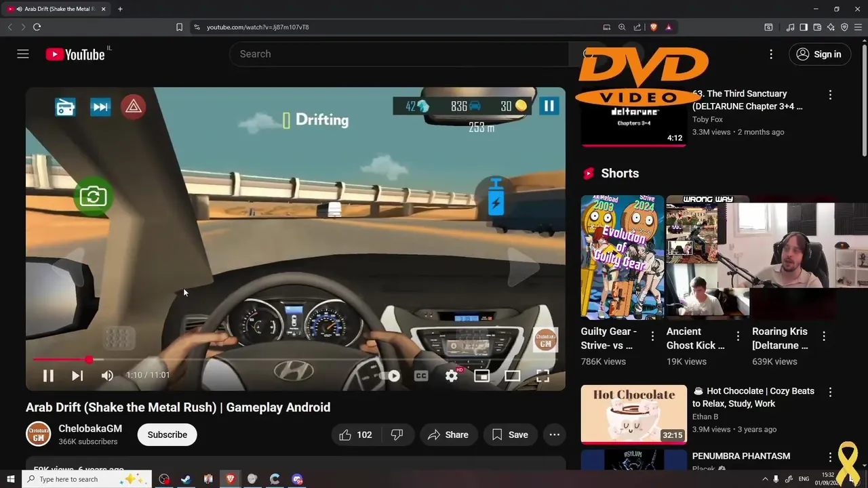Open ChelobakaGM channel name link
868x488 pixels.
point(90,428)
